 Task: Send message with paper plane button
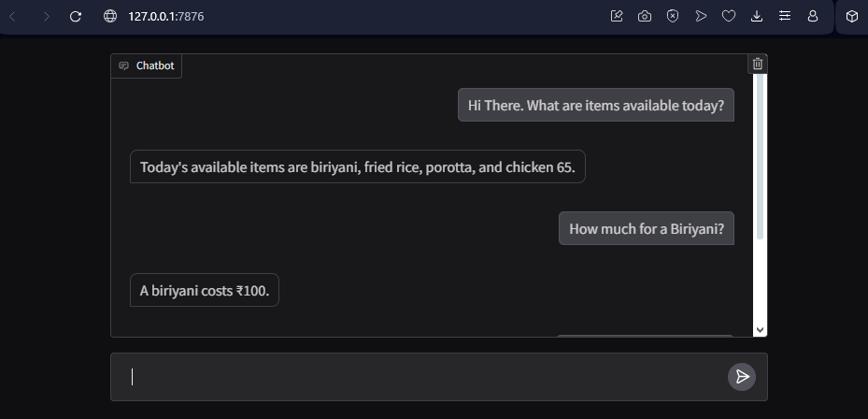coord(742,377)
